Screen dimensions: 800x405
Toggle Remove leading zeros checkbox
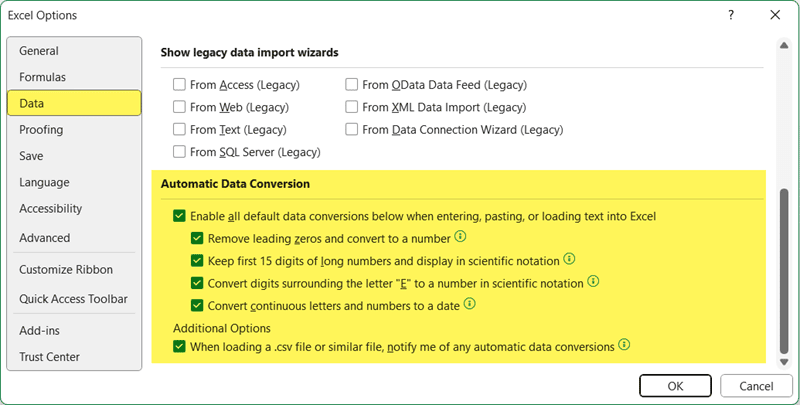tap(197, 238)
